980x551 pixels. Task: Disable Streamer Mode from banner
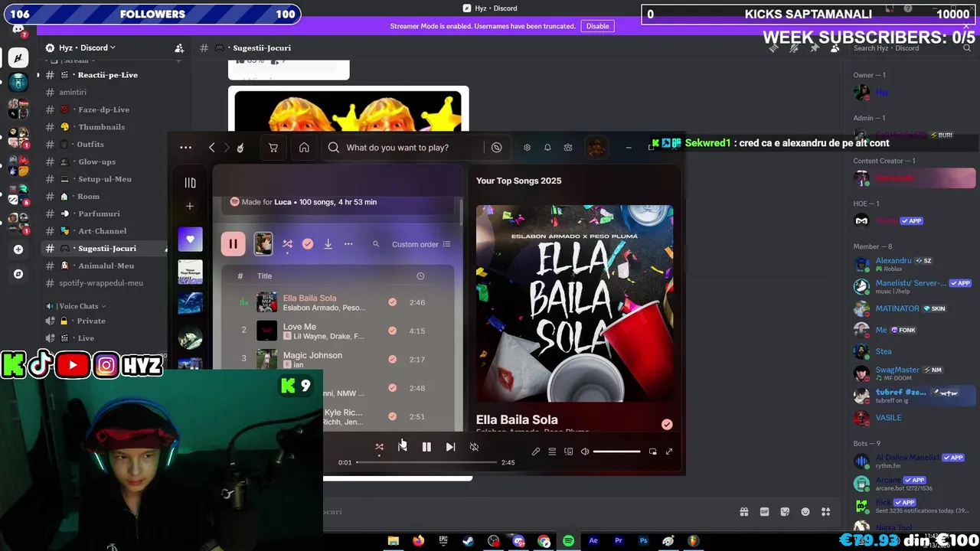click(597, 26)
